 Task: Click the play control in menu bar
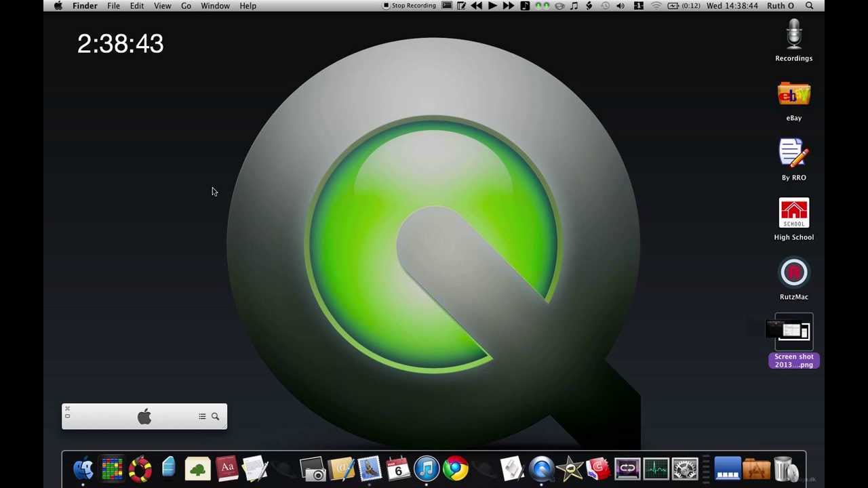(492, 5)
